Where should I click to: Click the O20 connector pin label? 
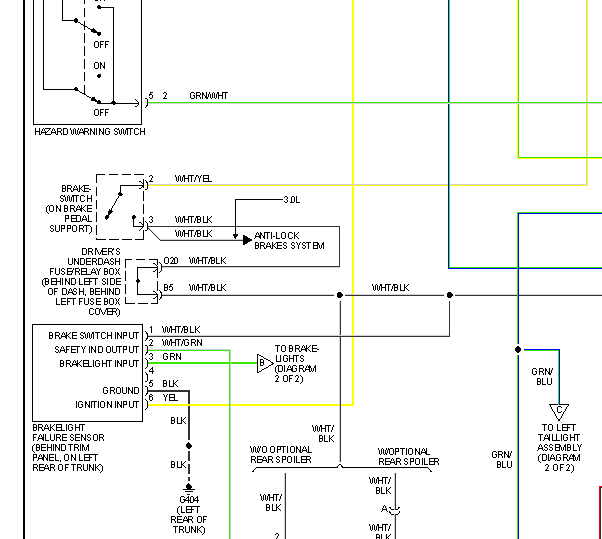[x=171, y=261]
